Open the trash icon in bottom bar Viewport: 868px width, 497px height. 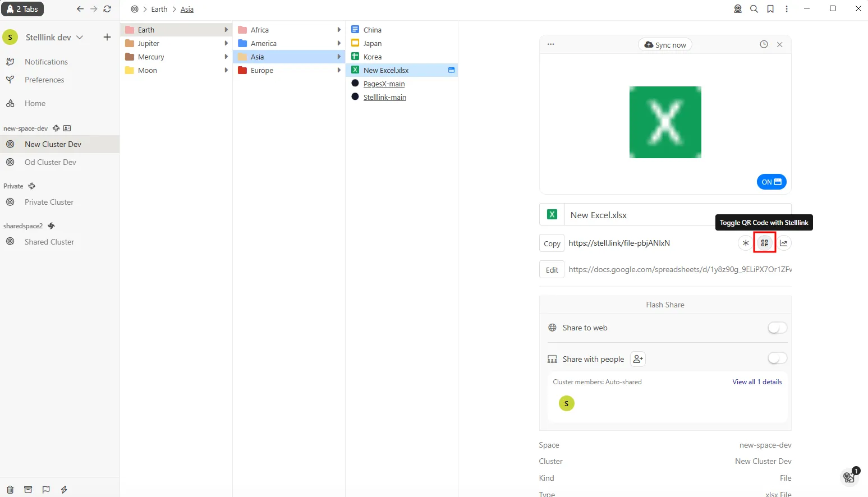click(10, 489)
